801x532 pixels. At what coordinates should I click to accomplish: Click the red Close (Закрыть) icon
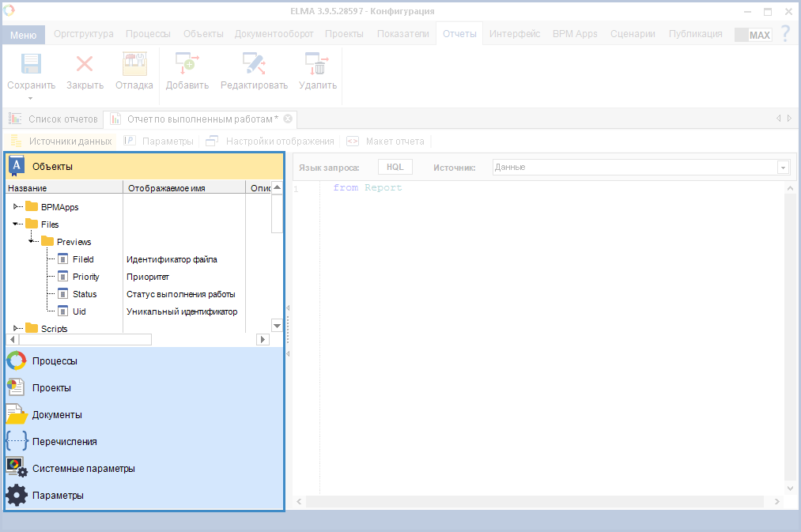coord(85,65)
